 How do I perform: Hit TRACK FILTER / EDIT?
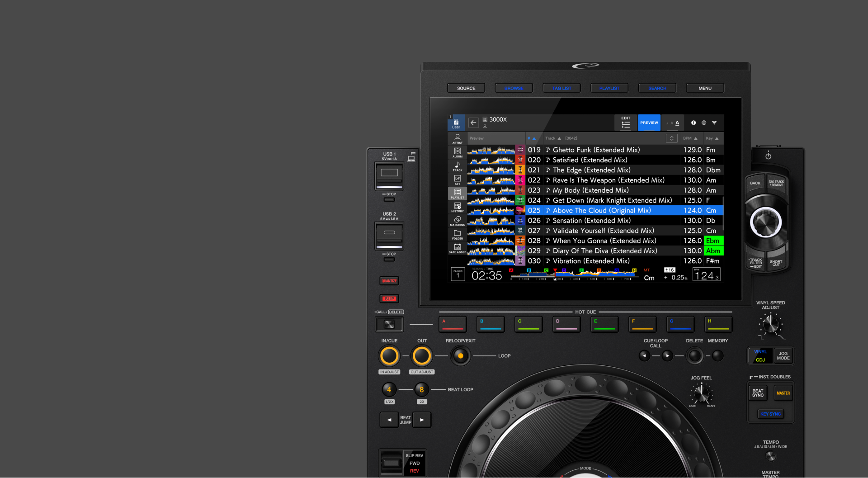(755, 263)
